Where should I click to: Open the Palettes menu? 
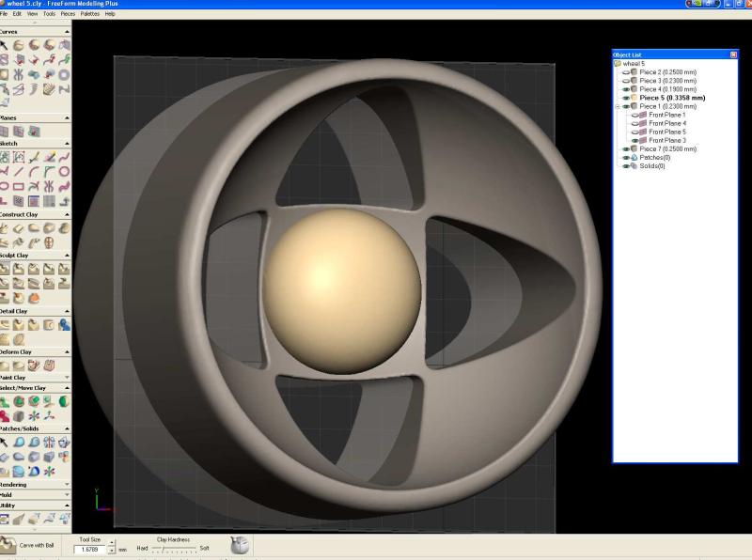click(90, 14)
